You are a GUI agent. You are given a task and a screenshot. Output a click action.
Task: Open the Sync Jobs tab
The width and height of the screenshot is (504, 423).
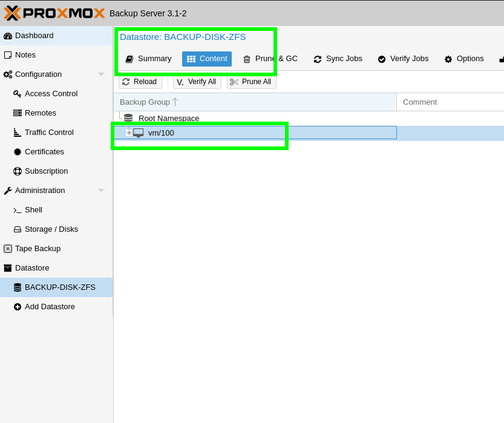pos(338,59)
